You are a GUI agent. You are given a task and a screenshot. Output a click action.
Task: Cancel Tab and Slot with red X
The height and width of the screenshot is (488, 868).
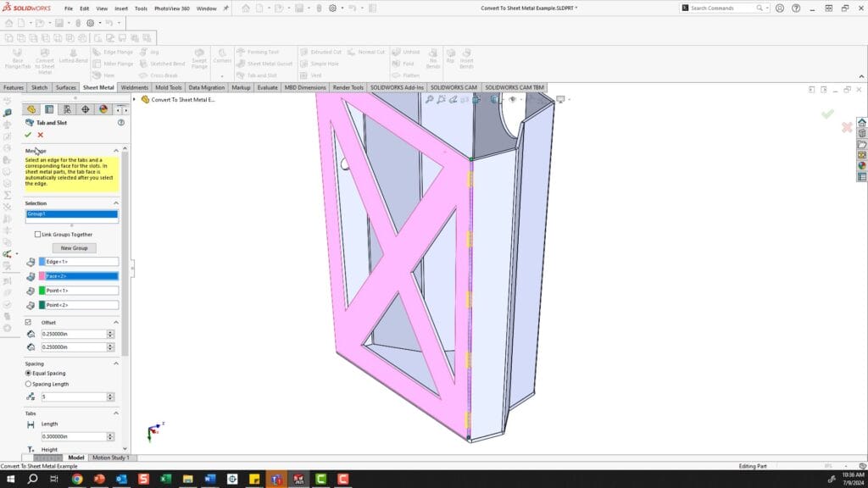tap(40, 135)
